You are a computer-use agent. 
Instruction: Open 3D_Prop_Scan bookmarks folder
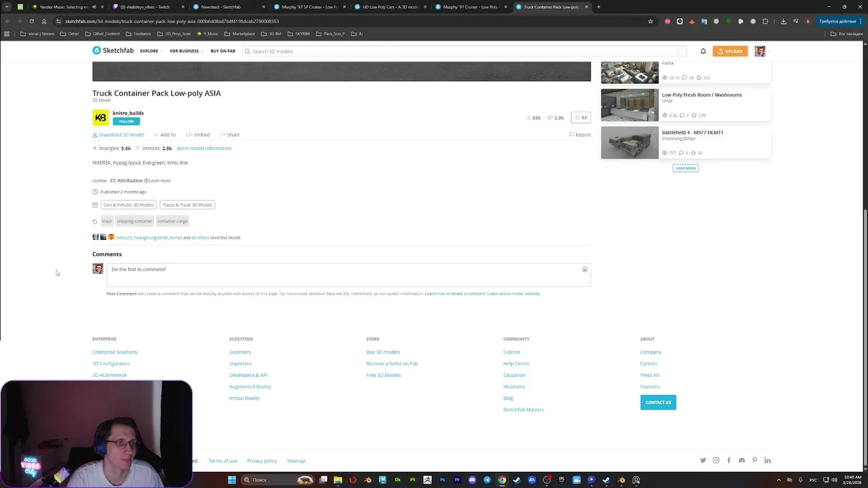[x=174, y=34]
